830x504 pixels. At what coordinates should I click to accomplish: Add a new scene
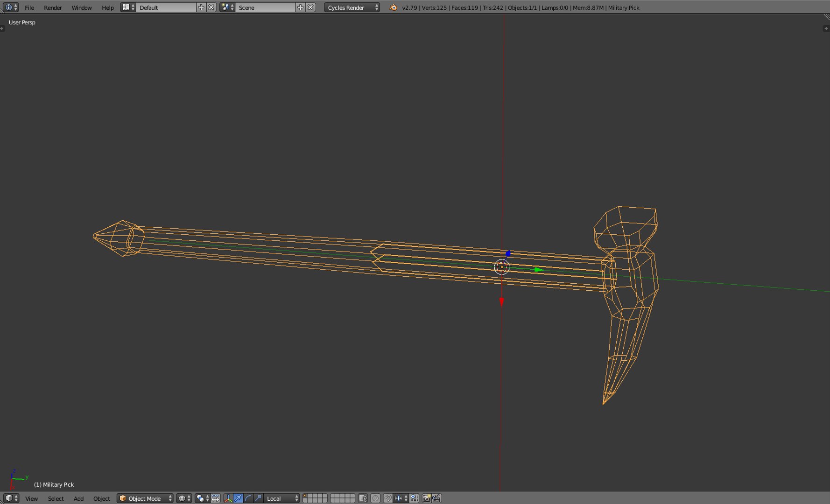(300, 7)
